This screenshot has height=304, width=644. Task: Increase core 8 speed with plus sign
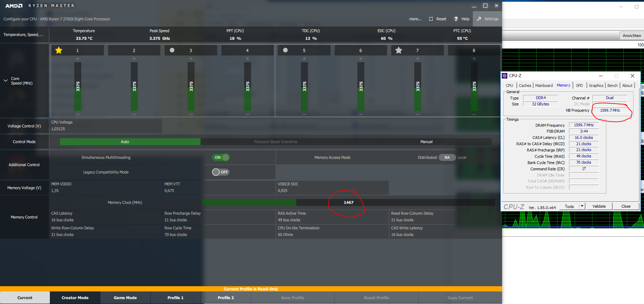coord(474,59)
